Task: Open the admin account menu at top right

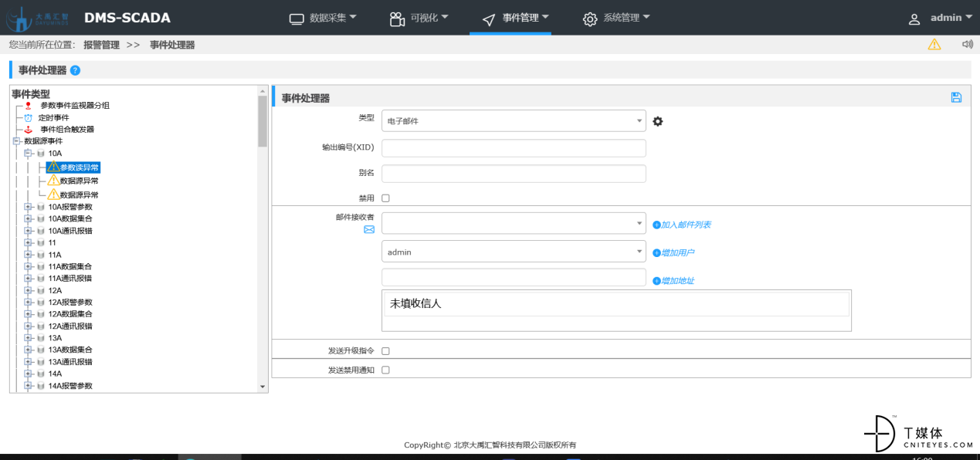Action: tap(951, 18)
